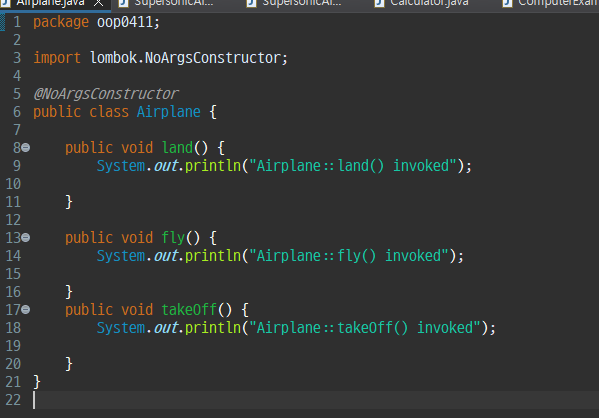This screenshot has width=599, height=418.
Task: Click the Java file icon on ComputerExam tab
Action: click(x=507, y=3)
